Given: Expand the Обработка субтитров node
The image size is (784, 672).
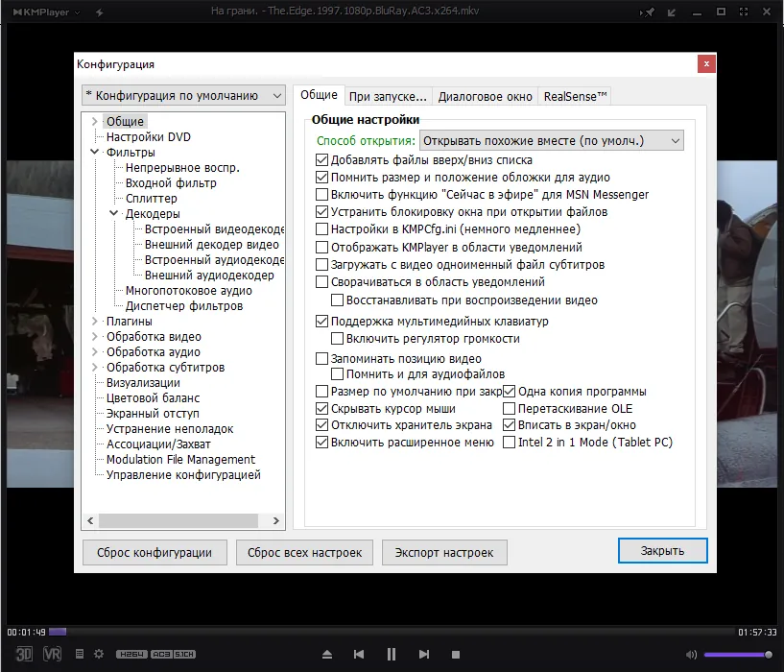Looking at the screenshot, I should tap(94, 367).
